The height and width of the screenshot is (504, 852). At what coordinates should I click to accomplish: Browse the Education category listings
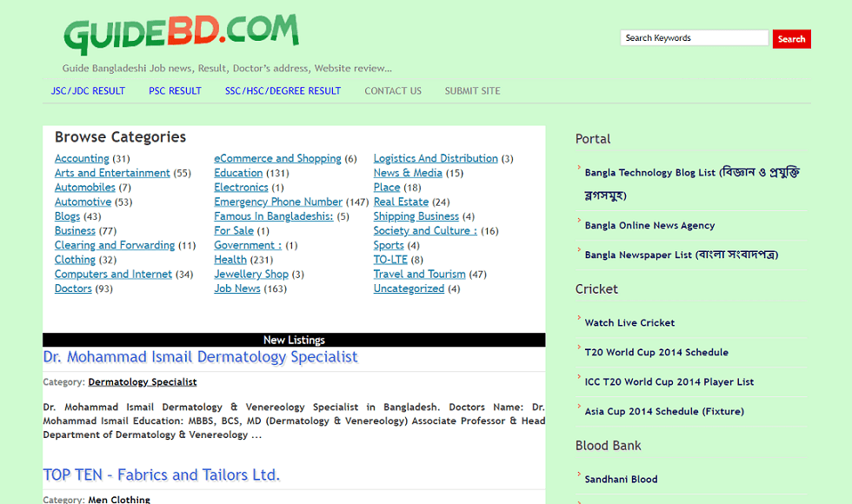pyautogui.click(x=238, y=172)
